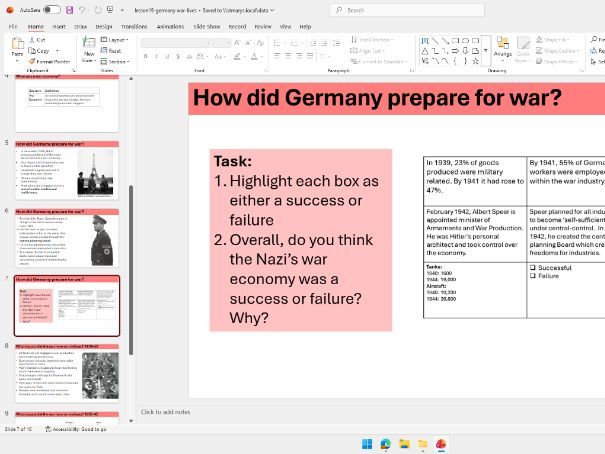Image resolution: width=605 pixels, height=454 pixels.
Task: Pick the straight line shape
Action: click(x=435, y=41)
